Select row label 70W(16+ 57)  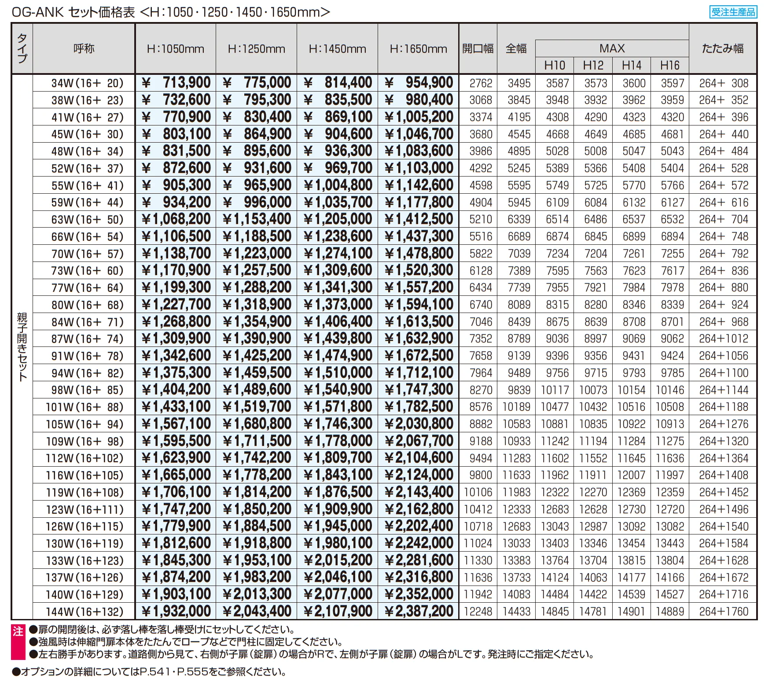tap(87, 254)
